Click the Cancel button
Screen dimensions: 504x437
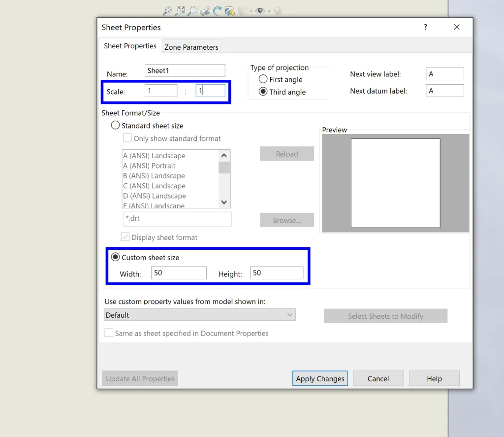378,378
